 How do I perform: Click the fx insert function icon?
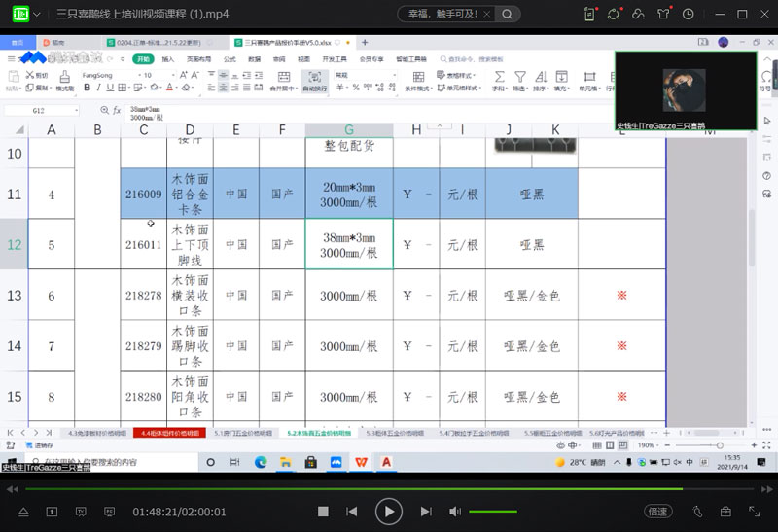tap(117, 110)
